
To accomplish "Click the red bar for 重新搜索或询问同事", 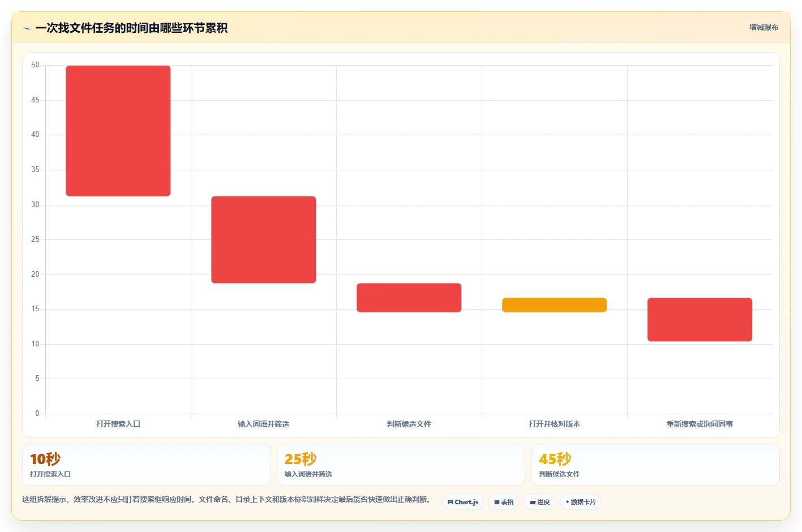I will pos(700,319).
